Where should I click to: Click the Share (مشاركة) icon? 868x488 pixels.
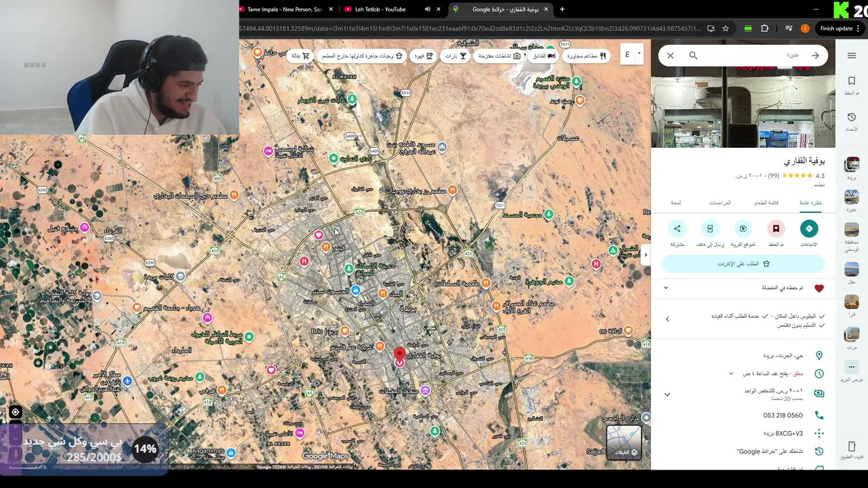point(677,228)
